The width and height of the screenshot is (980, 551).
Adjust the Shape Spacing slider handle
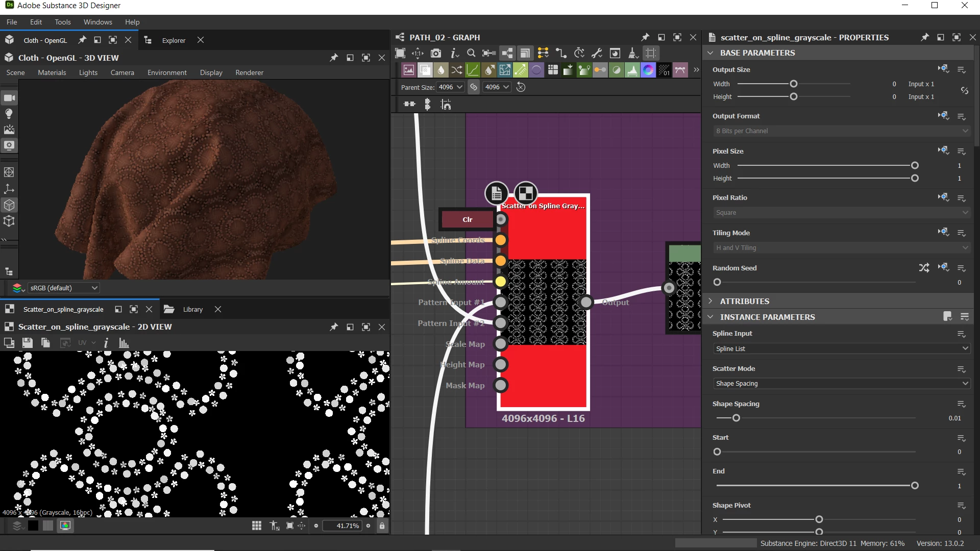736,418
